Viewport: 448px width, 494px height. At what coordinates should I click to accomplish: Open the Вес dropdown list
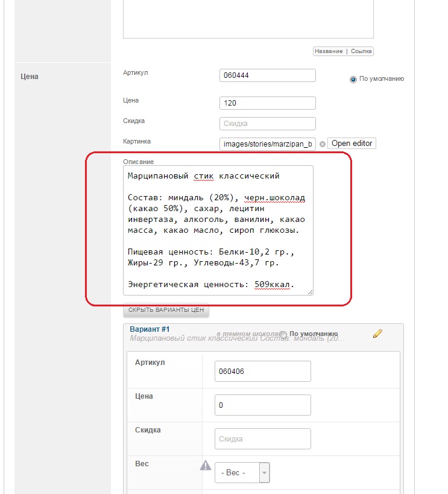point(264,473)
